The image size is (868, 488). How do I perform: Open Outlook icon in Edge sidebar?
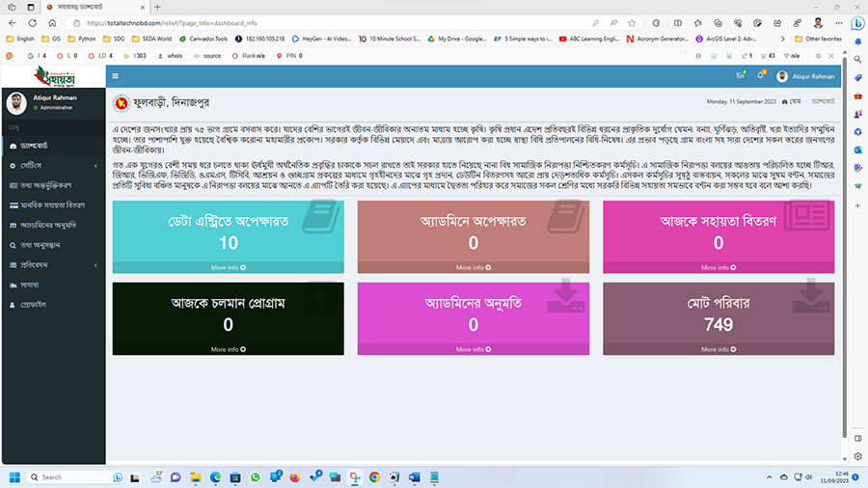857,149
